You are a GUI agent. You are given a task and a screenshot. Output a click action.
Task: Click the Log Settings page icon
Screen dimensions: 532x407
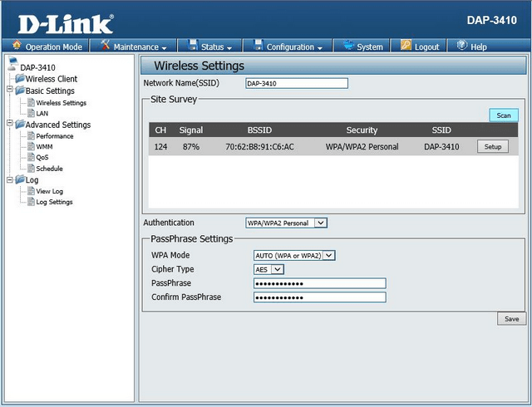pyautogui.click(x=31, y=202)
